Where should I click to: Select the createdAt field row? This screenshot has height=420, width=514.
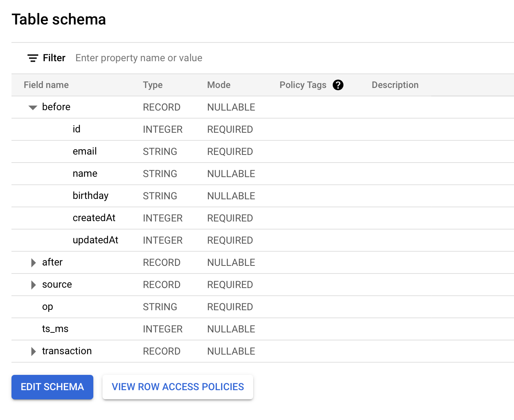tap(94, 218)
